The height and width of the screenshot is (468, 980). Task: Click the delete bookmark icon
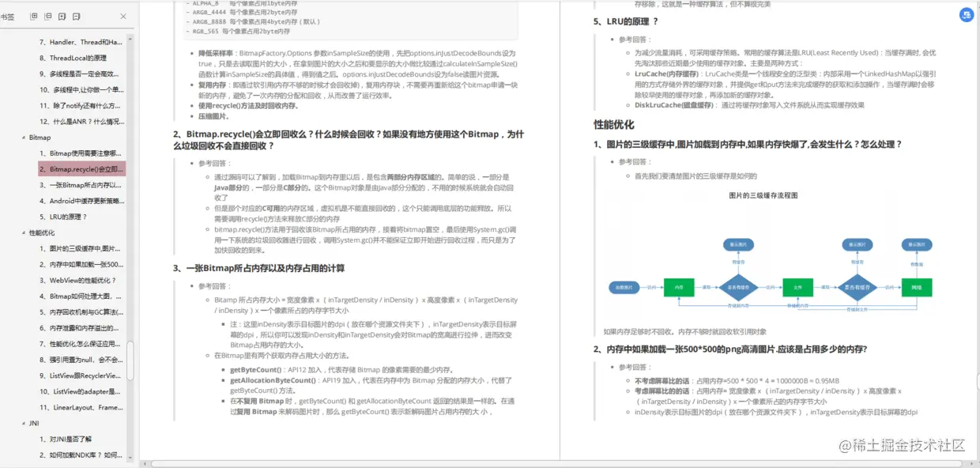coord(77,17)
